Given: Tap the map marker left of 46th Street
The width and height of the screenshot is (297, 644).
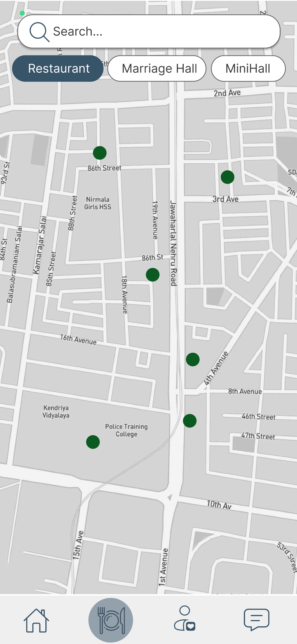Looking at the screenshot, I should coord(190,421).
